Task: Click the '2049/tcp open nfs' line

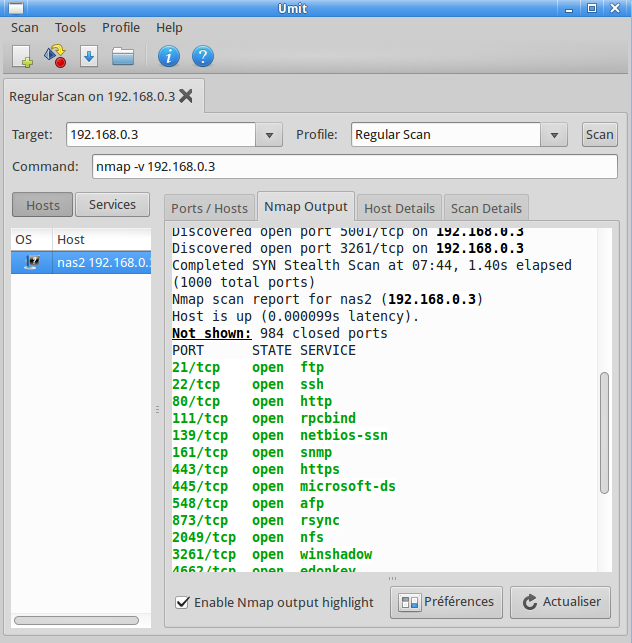Action: click(248, 538)
